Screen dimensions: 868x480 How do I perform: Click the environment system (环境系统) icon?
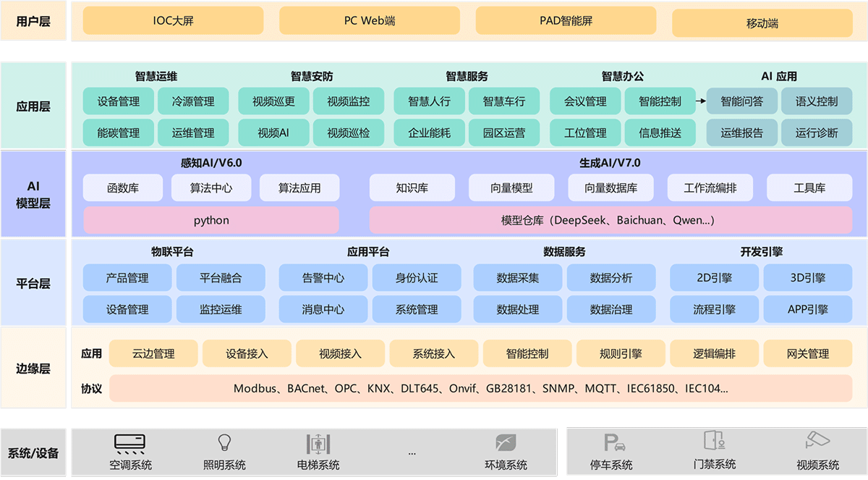[x=506, y=442]
